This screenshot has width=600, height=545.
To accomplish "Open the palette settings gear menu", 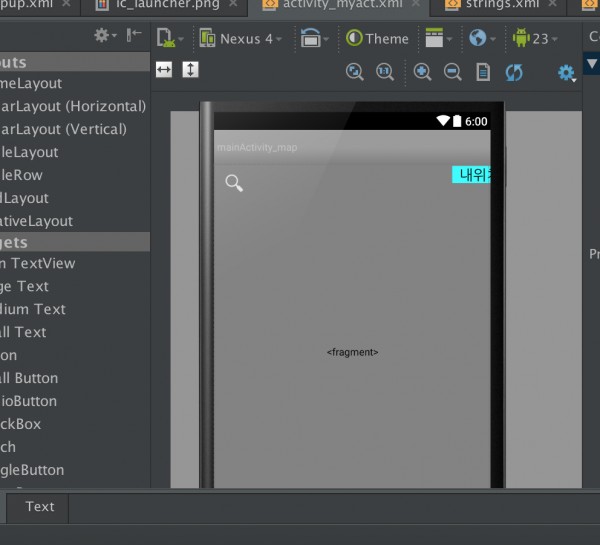I will 105,35.
